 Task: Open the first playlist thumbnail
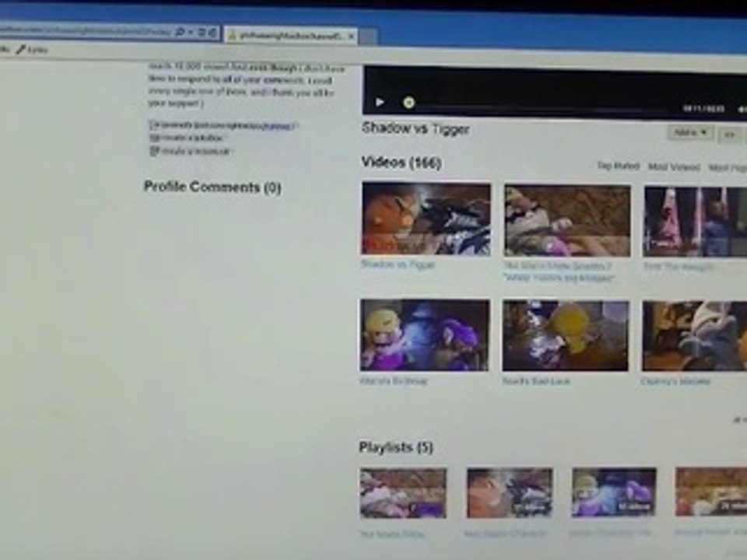[403, 493]
